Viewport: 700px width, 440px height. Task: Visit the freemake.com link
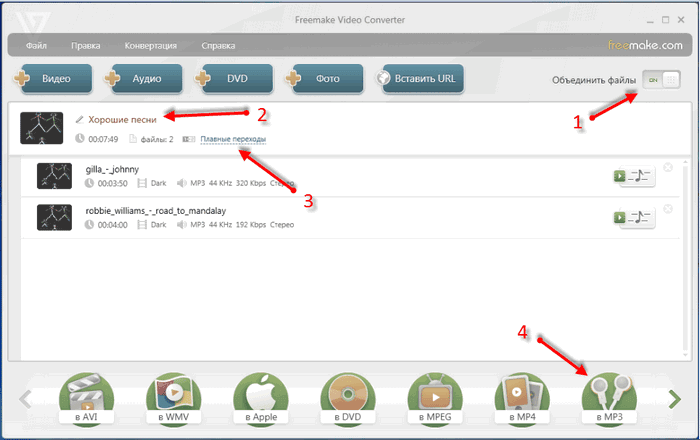[x=645, y=45]
